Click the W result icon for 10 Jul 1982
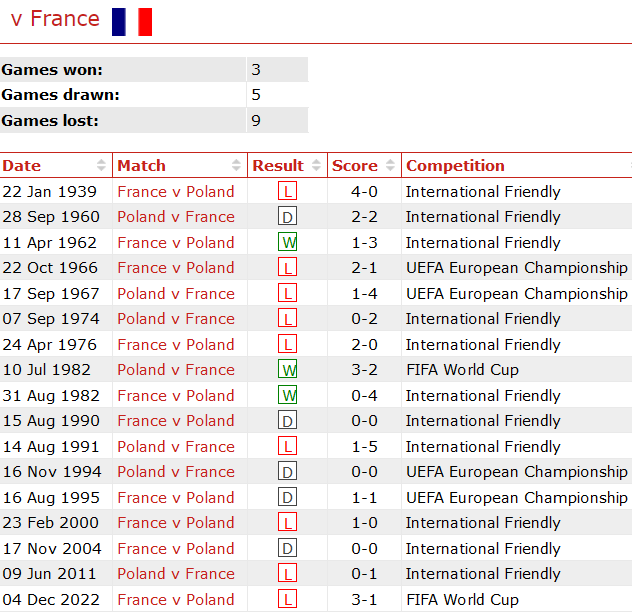Image resolution: width=632 pixels, height=612 pixels. [288, 370]
